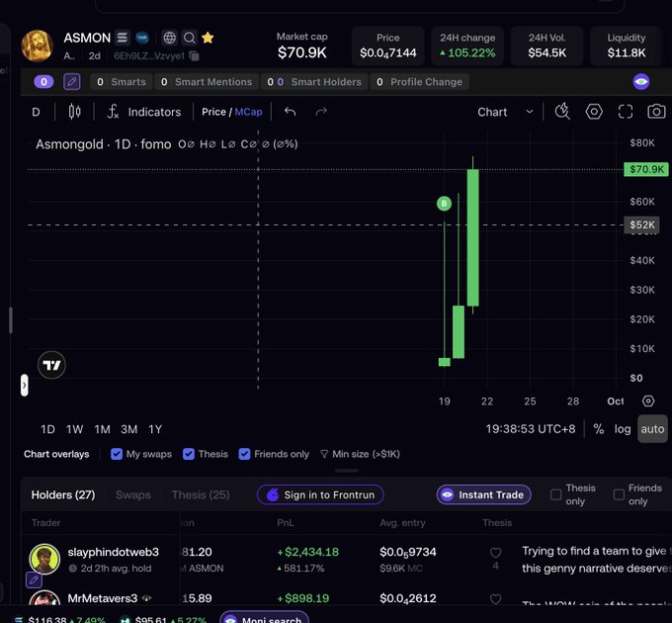Uncheck the Thesis overlay checkbox
This screenshot has height=623, width=672.
pos(189,454)
